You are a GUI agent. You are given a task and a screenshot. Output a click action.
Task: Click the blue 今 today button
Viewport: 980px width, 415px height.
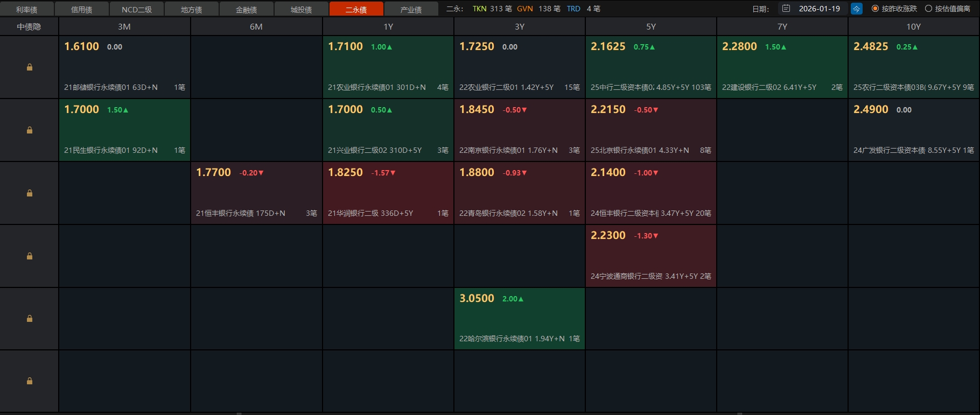[856, 9]
